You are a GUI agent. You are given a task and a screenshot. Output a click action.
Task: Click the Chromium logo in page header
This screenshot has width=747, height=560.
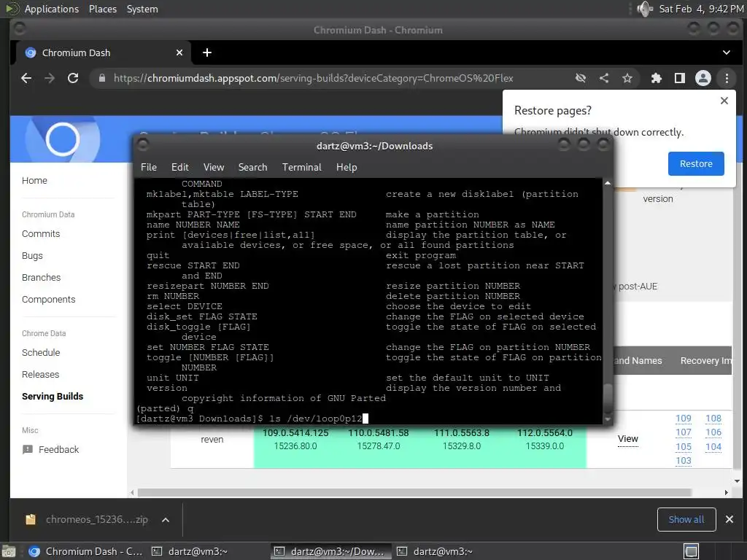coord(63,139)
